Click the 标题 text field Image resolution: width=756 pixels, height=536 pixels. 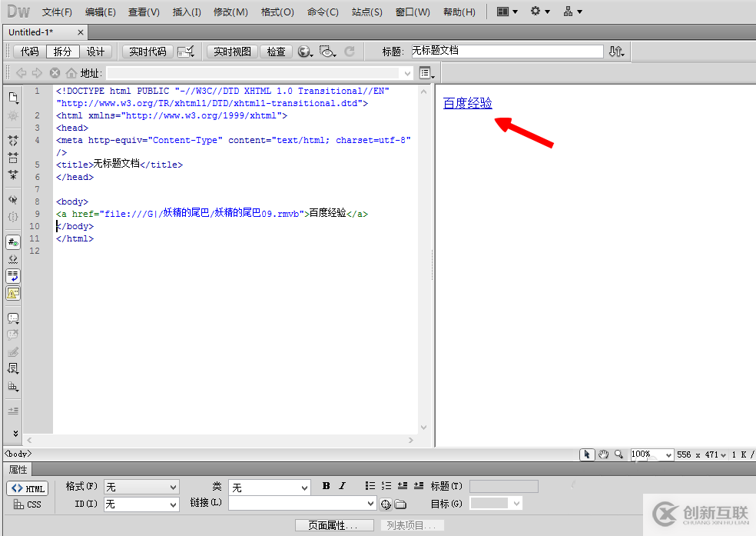507,52
